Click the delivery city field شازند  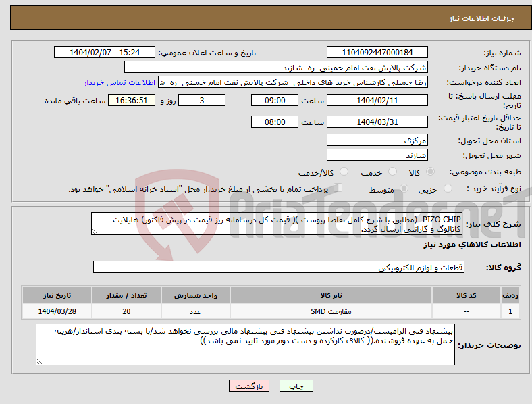tap(377, 155)
